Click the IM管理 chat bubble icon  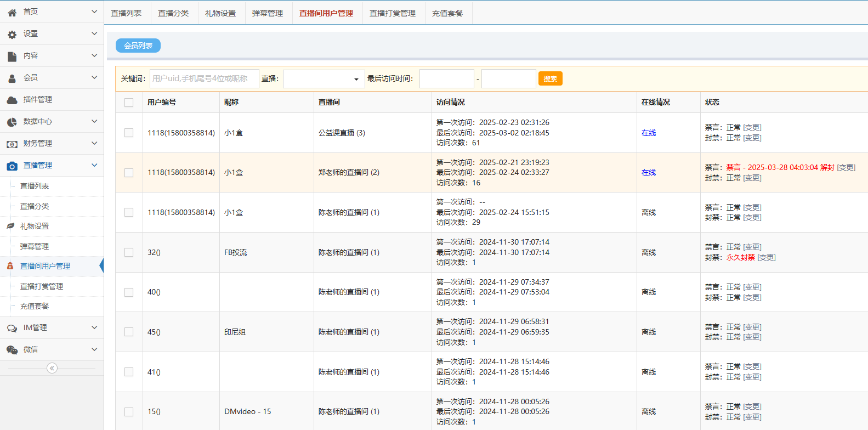(x=12, y=328)
